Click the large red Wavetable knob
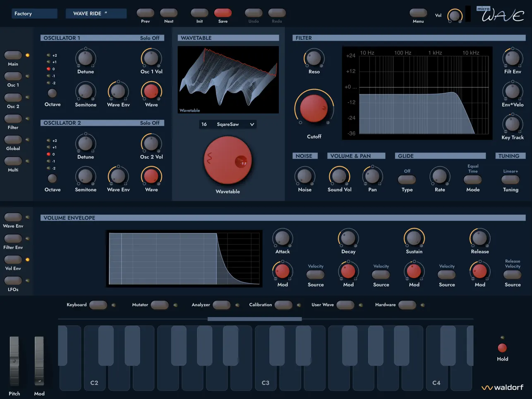This screenshot has height=399, width=532. pyautogui.click(x=228, y=160)
